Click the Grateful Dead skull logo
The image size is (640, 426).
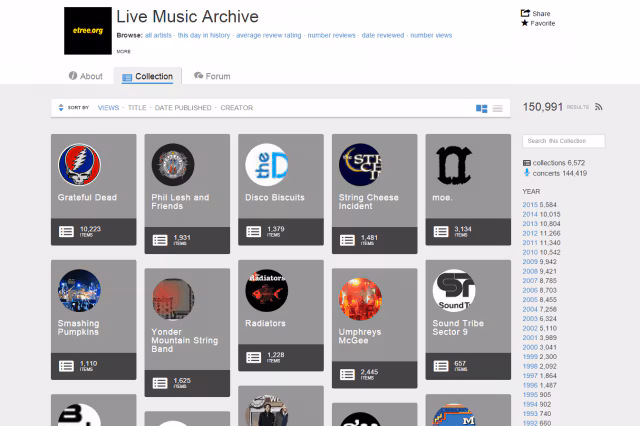coord(79,164)
